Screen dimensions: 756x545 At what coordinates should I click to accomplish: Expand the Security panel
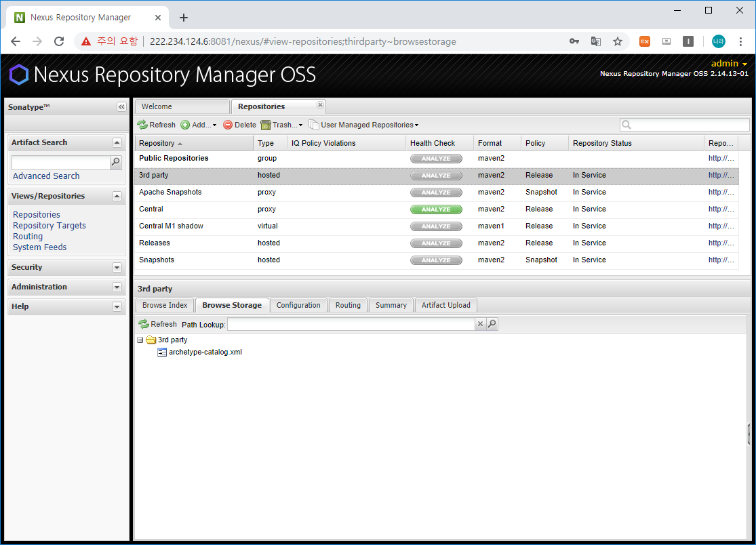click(x=117, y=268)
